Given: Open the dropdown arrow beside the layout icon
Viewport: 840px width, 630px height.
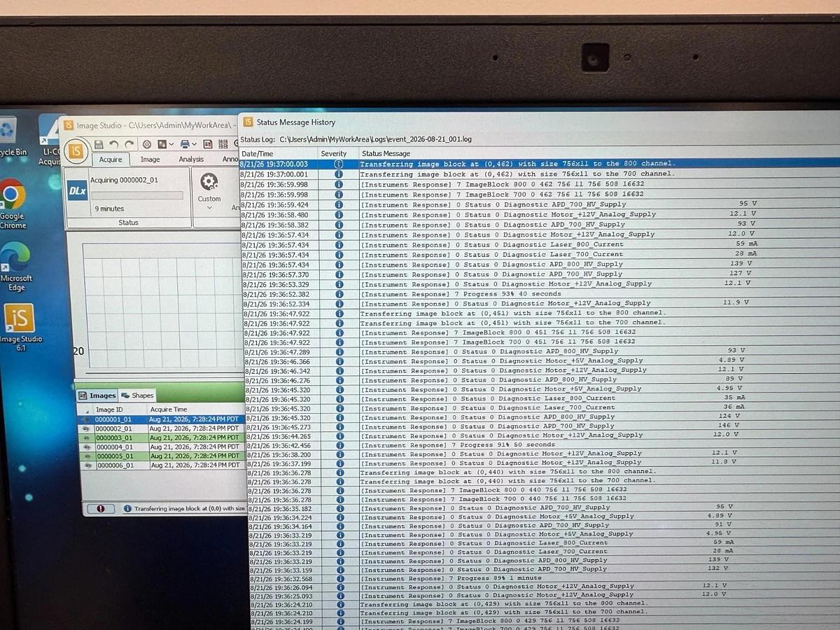Looking at the screenshot, I should [x=171, y=145].
